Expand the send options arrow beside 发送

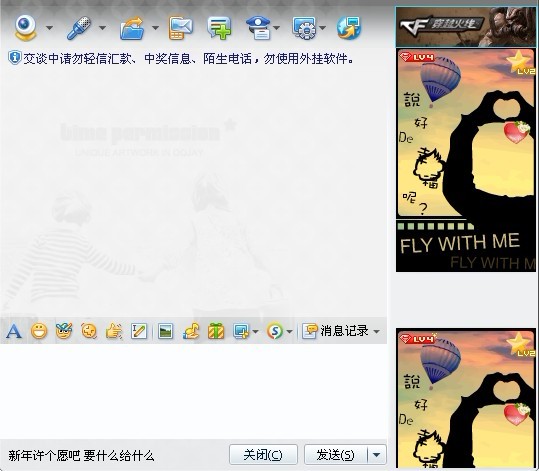pos(377,455)
